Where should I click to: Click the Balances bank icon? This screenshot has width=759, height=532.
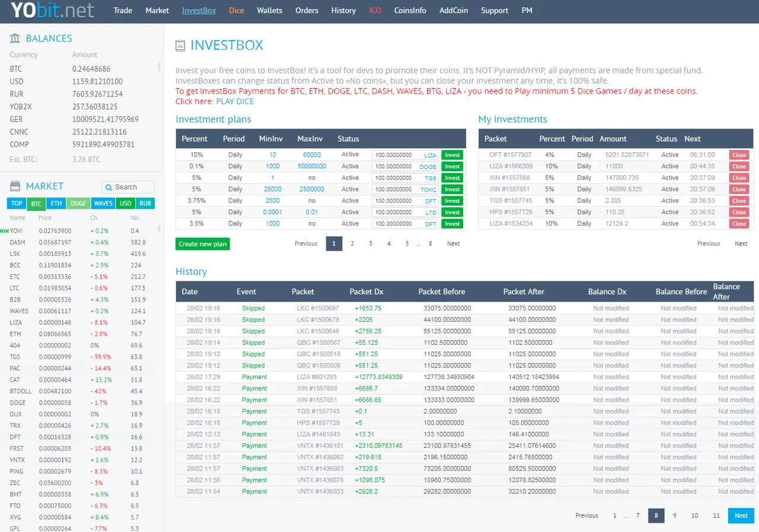point(15,39)
